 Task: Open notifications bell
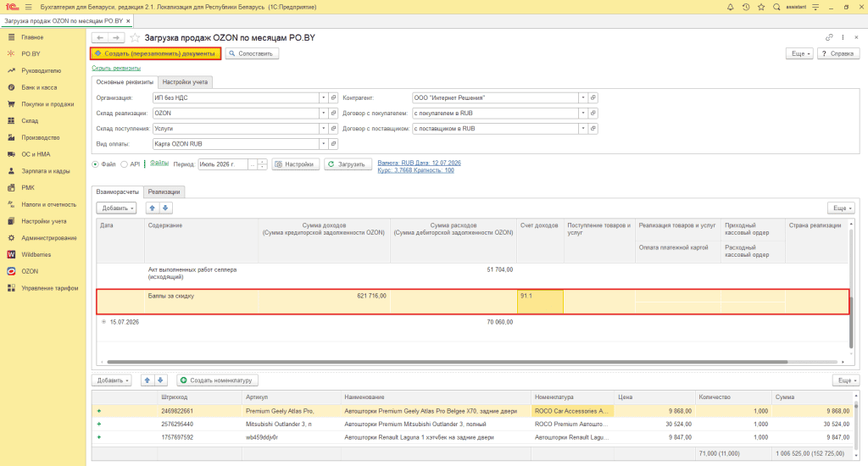point(730,7)
